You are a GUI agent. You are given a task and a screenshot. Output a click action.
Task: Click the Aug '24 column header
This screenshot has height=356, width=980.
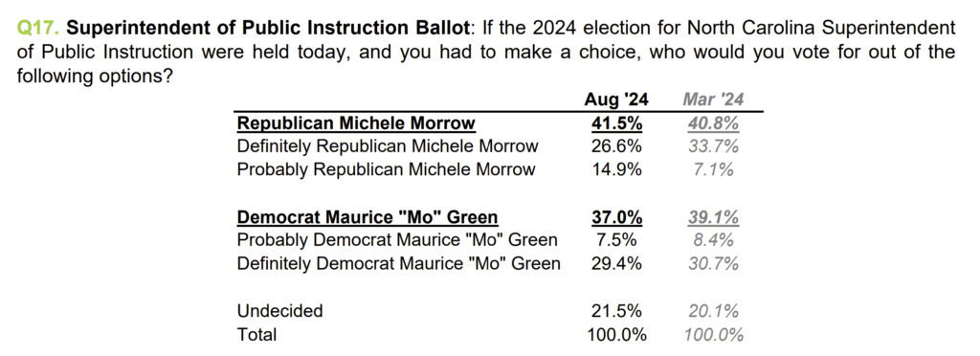[x=616, y=100]
